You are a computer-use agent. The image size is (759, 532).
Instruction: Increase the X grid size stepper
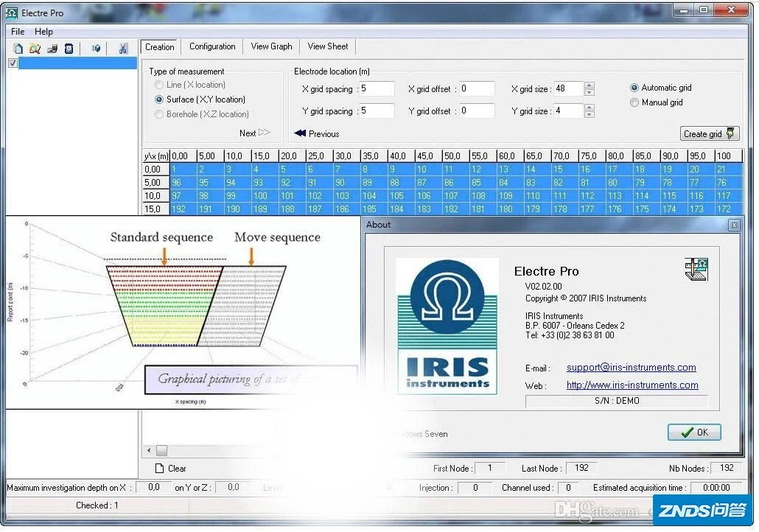click(x=589, y=85)
